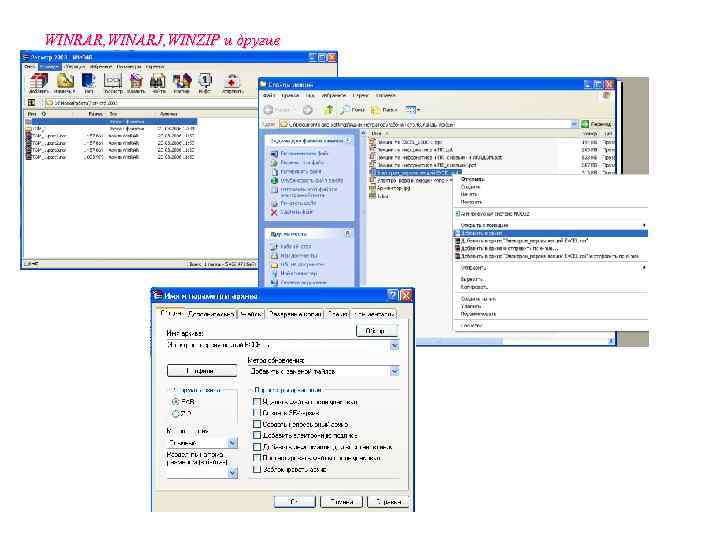The image size is (720, 540).
Task: Open the archive name dropdown arrow
Action: pos(394,346)
